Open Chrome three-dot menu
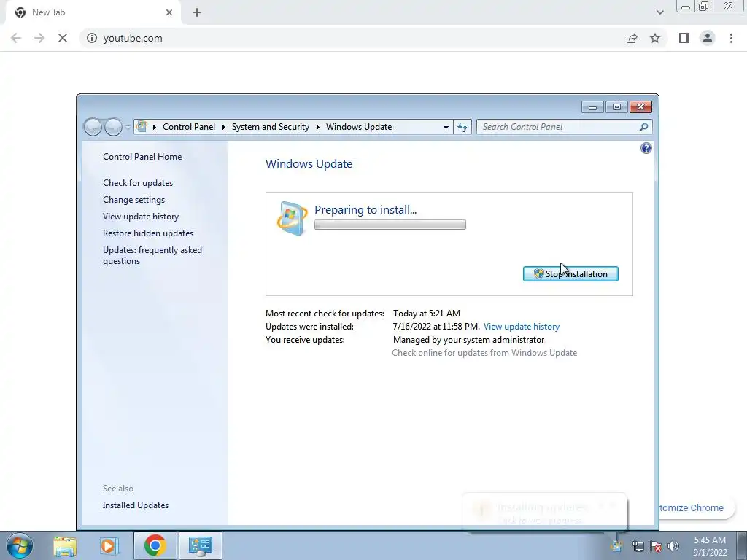747x560 pixels. (x=731, y=38)
